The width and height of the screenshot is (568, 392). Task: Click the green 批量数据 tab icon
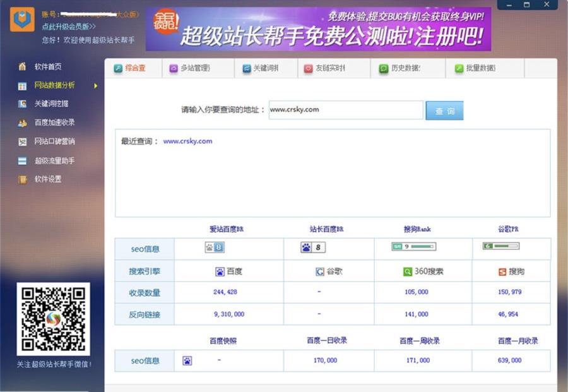(x=459, y=68)
